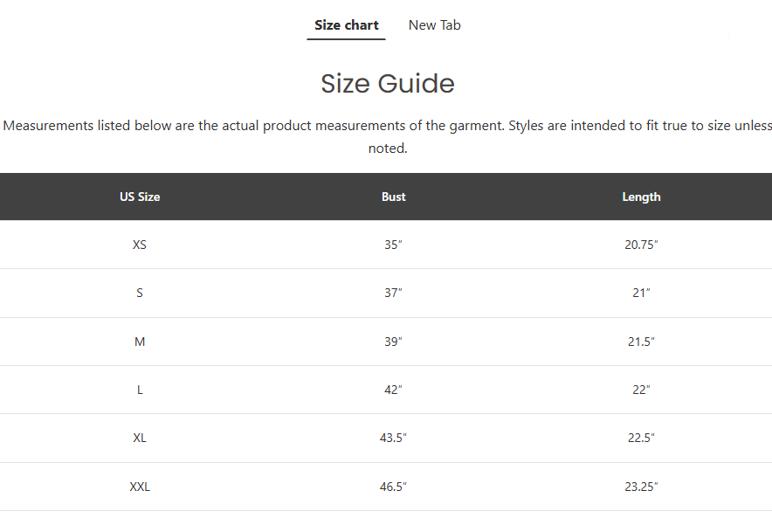Select the 43.5" bust value
The height and width of the screenshot is (532, 772).
coord(393,438)
